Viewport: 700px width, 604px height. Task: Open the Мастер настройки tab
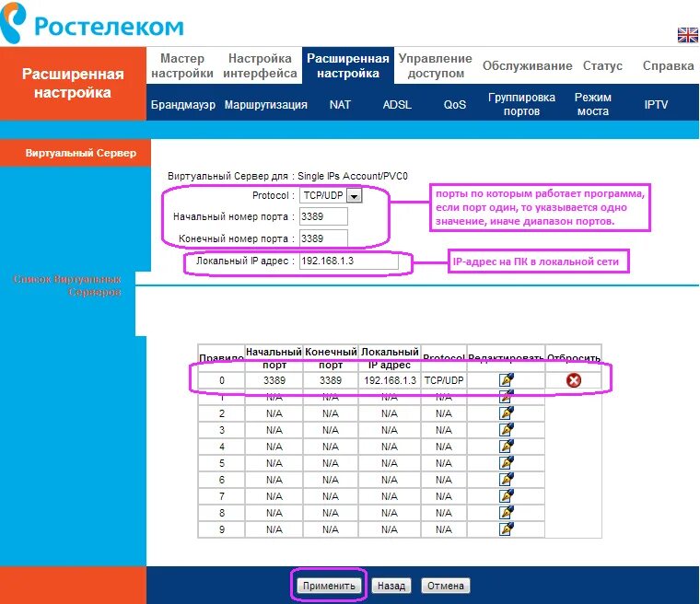pos(182,65)
